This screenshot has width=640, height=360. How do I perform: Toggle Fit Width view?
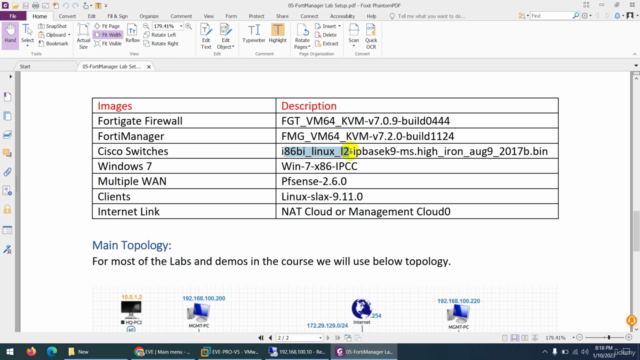tap(108, 35)
